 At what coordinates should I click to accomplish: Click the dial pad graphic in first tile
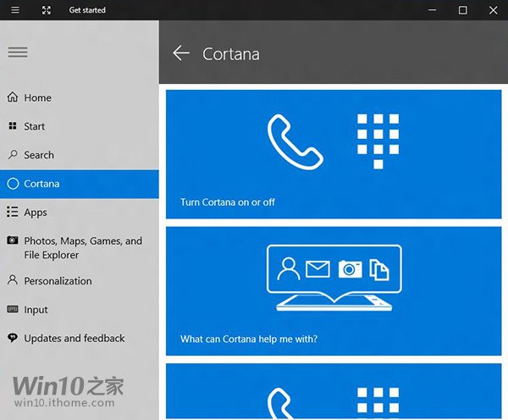378,141
